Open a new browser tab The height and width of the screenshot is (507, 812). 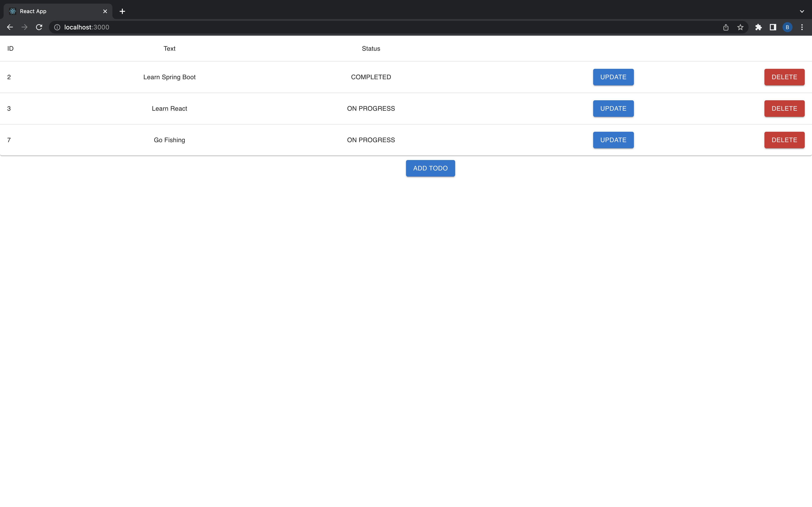(x=122, y=11)
